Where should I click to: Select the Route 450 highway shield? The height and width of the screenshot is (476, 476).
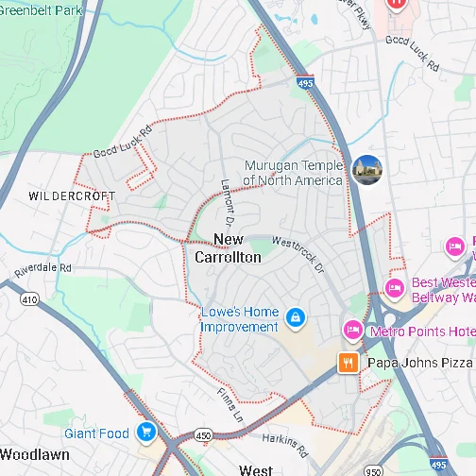click(x=203, y=435)
